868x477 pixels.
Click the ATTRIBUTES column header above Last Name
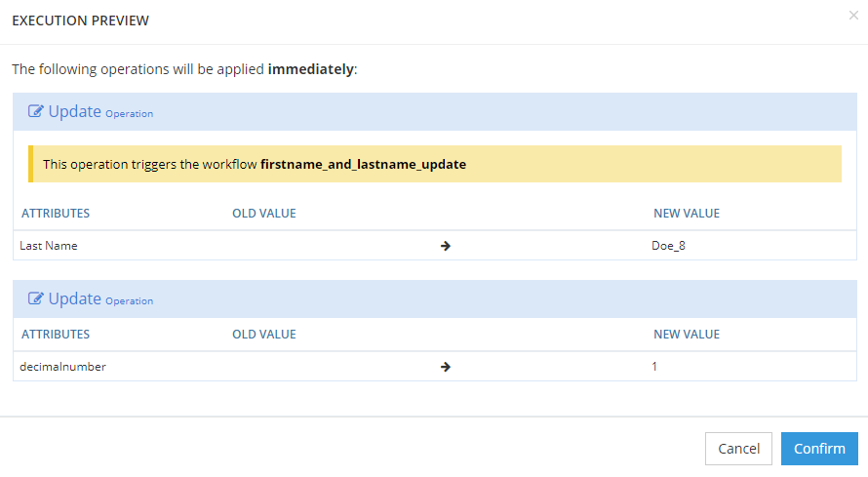click(56, 213)
